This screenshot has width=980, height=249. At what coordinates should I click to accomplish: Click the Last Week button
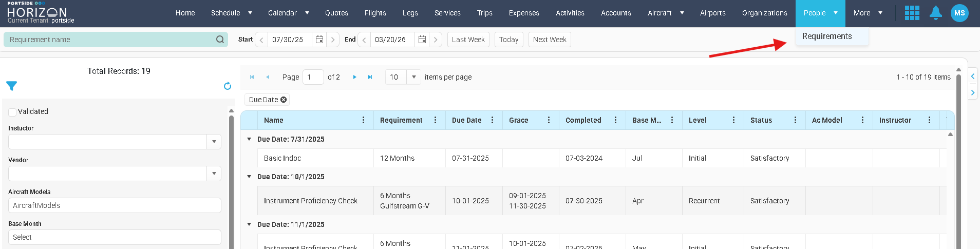(x=468, y=40)
